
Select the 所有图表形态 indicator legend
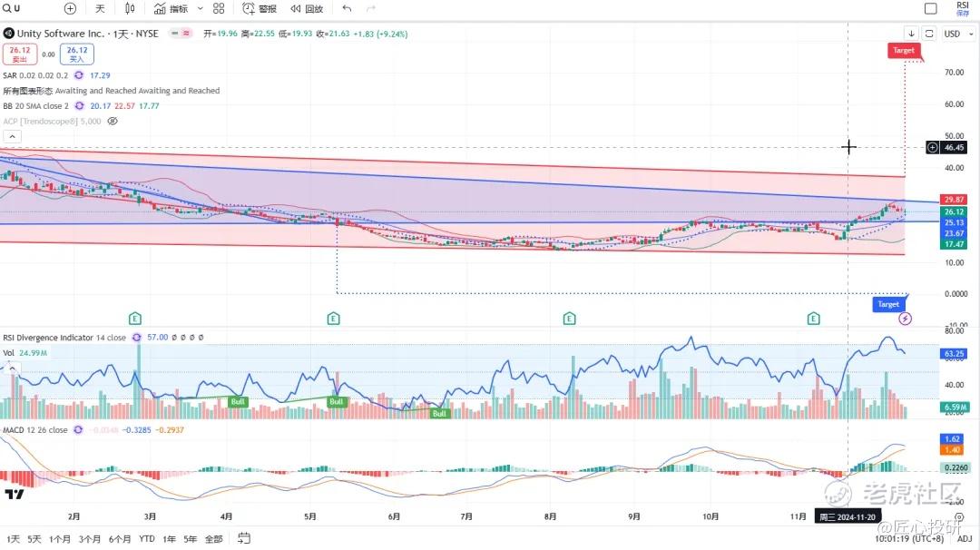point(112,91)
